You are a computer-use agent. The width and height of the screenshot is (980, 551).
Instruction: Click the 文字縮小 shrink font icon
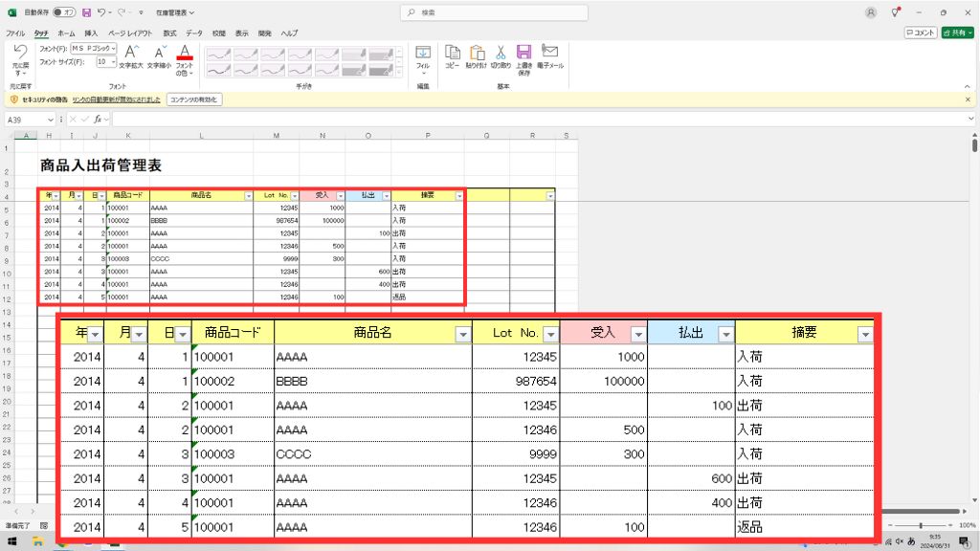(x=159, y=52)
